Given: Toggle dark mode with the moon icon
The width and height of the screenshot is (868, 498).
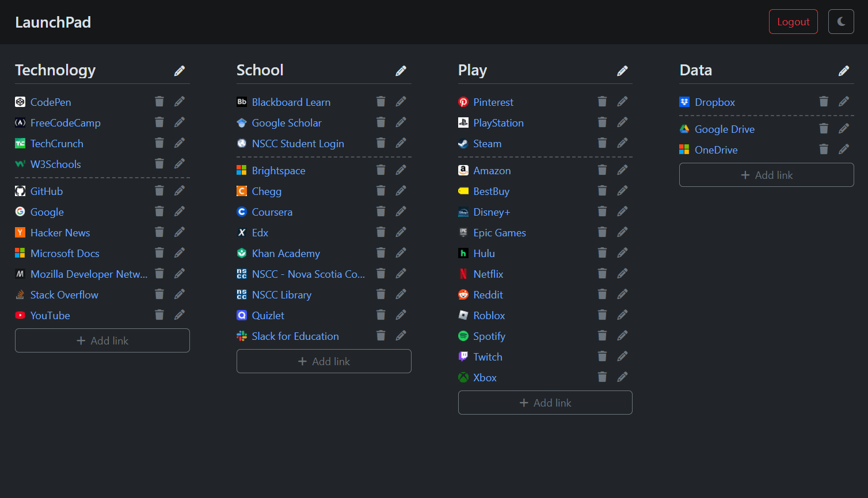Looking at the screenshot, I should [x=841, y=22].
